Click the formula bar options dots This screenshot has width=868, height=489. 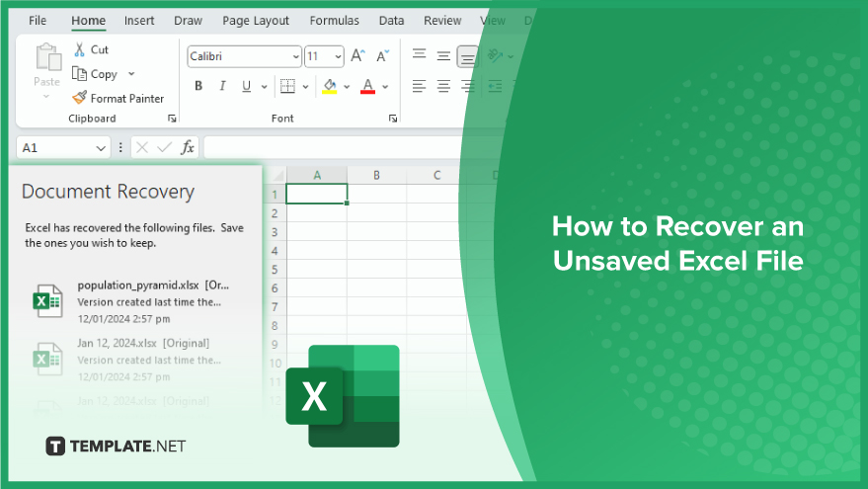point(120,147)
